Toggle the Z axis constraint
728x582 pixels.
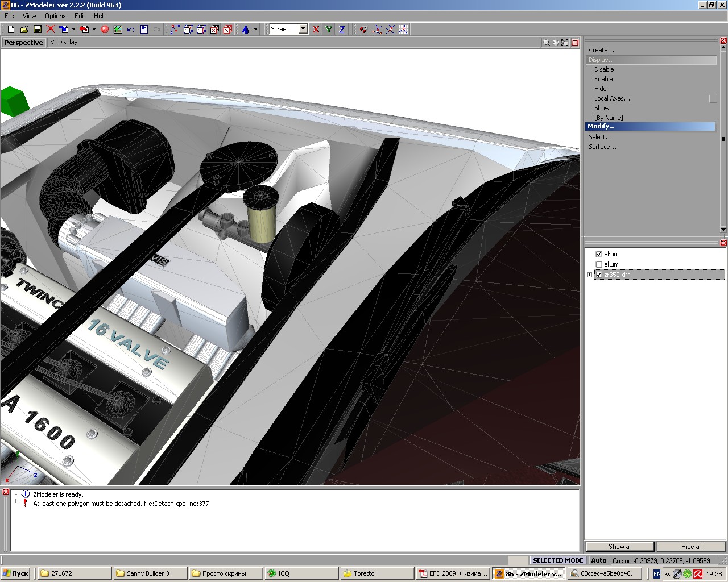(342, 29)
